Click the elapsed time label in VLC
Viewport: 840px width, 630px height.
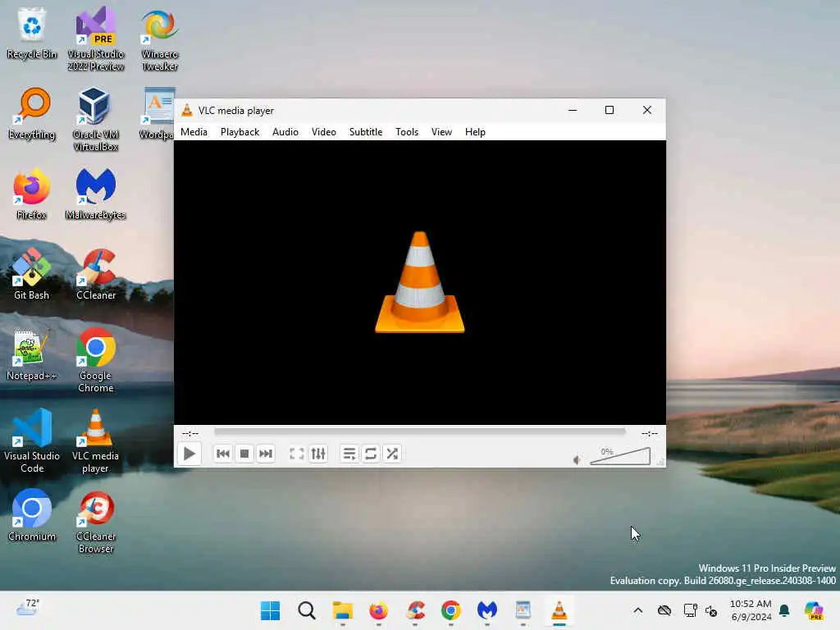pyautogui.click(x=190, y=433)
